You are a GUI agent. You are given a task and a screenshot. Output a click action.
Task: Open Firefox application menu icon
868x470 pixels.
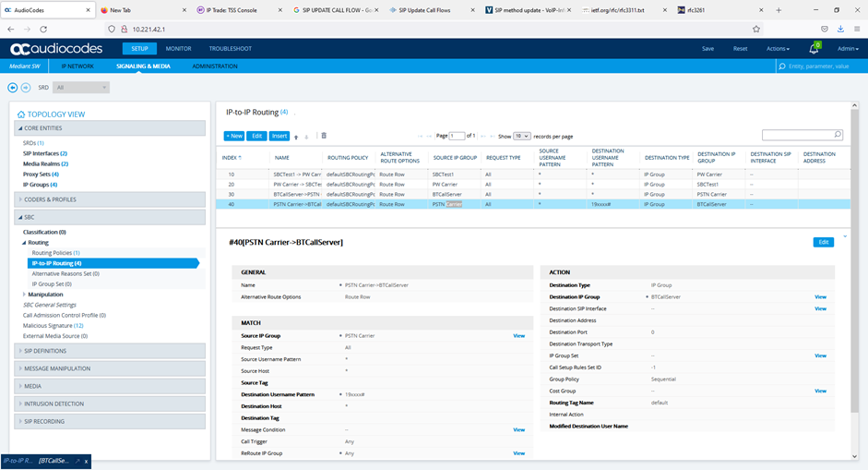(x=857, y=29)
